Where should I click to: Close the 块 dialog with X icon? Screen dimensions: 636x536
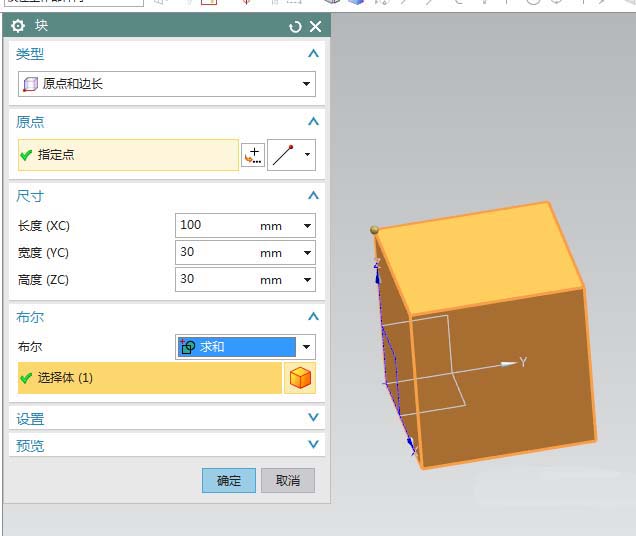315,26
